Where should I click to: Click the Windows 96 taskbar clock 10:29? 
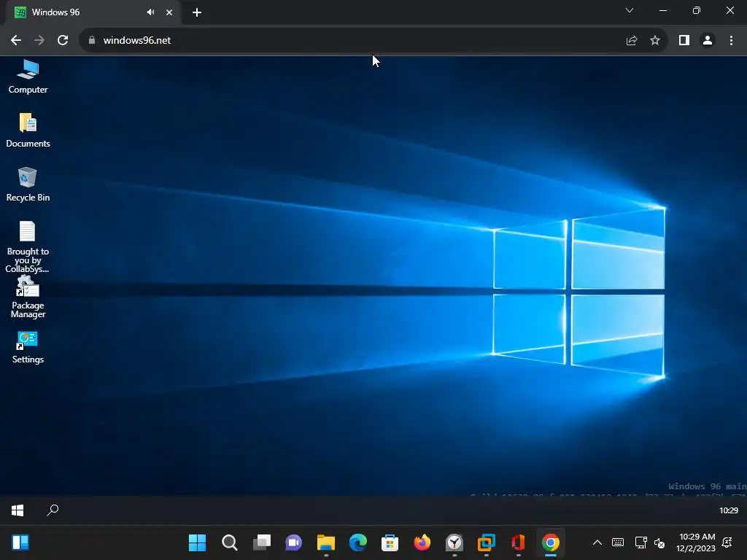[x=729, y=510]
